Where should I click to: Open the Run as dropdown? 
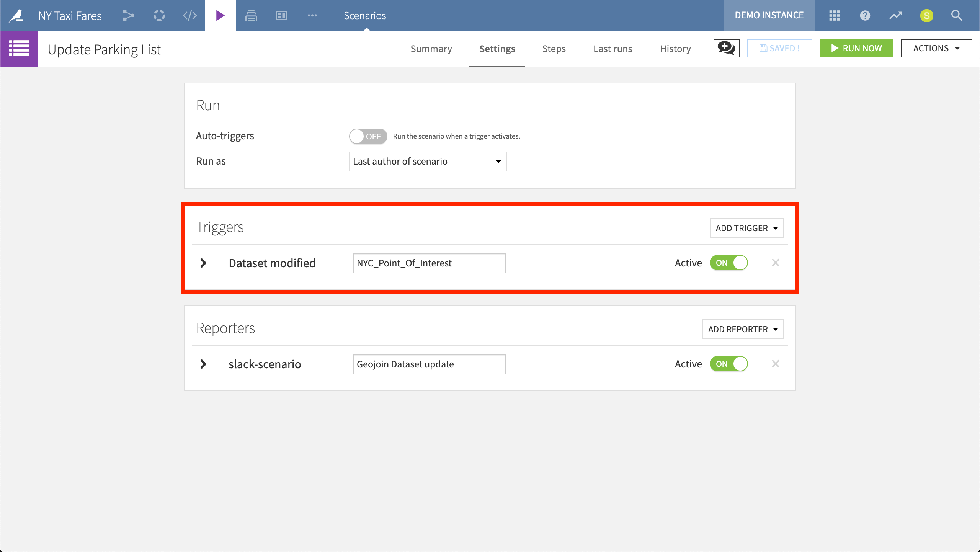click(x=428, y=162)
